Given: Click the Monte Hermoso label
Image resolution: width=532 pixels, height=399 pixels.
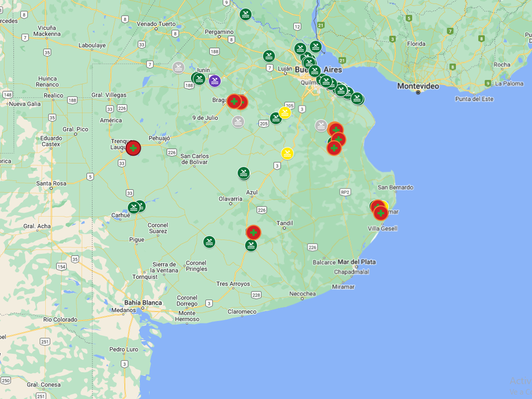Looking at the screenshot, I should click(x=187, y=316).
